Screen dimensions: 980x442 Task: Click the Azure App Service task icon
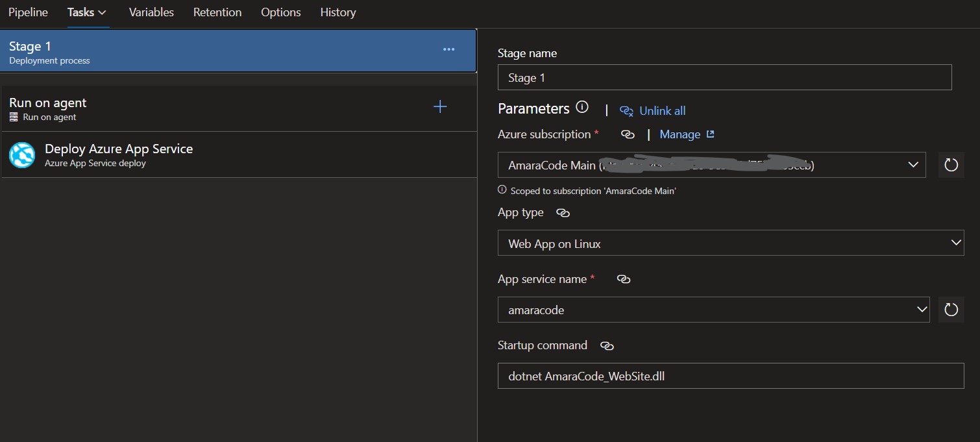pos(22,155)
